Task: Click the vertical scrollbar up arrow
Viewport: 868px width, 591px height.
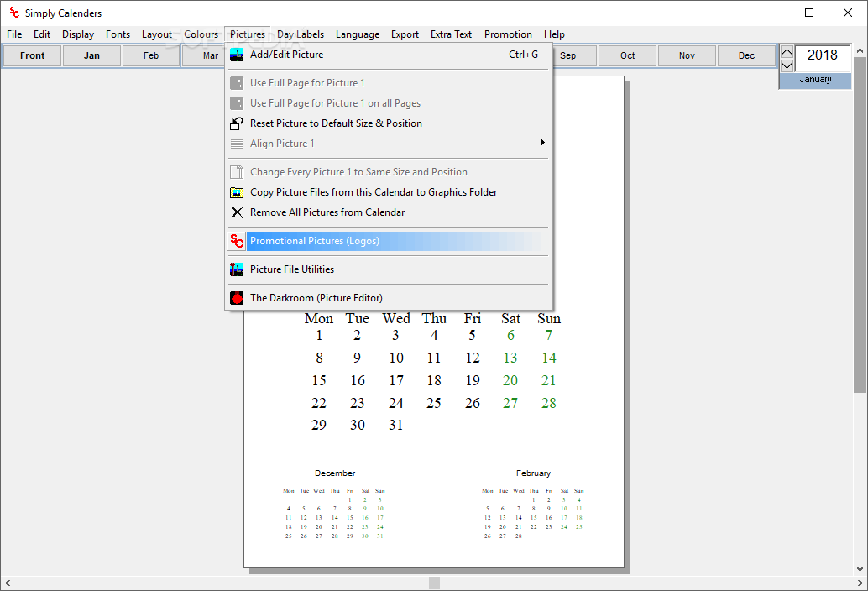Action: [860, 51]
